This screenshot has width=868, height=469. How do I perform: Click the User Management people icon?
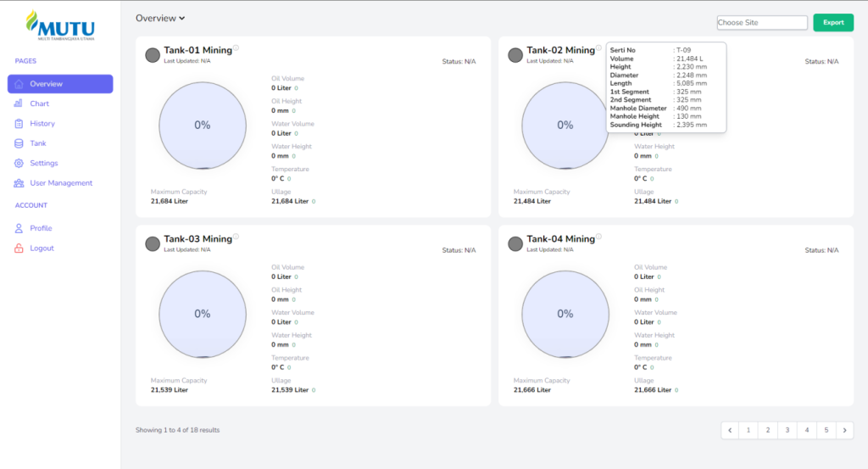(19, 183)
